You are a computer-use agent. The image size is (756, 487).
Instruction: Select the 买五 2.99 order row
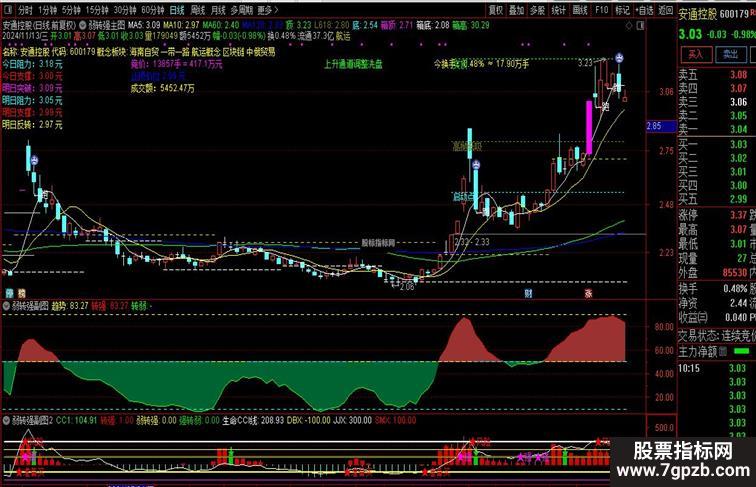[x=717, y=199]
